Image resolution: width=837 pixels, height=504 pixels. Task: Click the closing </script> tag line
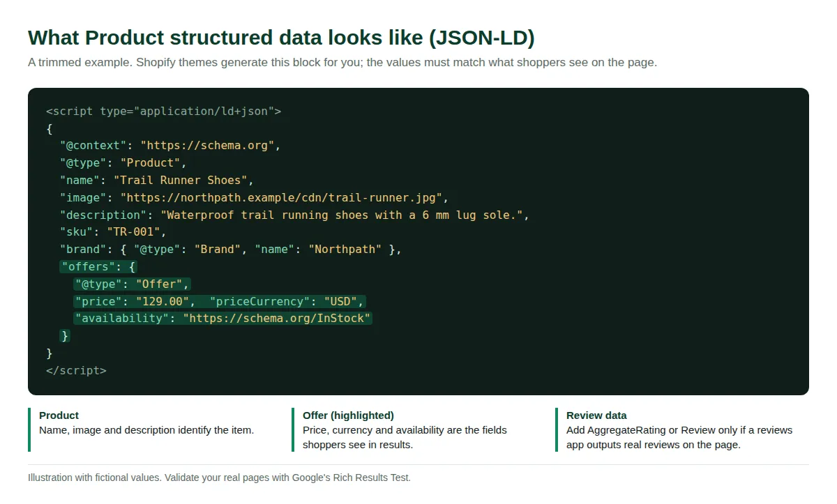coord(76,370)
